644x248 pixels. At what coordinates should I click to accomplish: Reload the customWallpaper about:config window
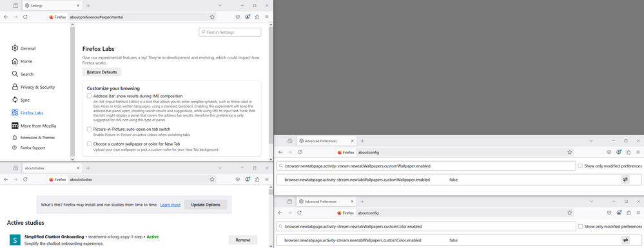(300, 152)
